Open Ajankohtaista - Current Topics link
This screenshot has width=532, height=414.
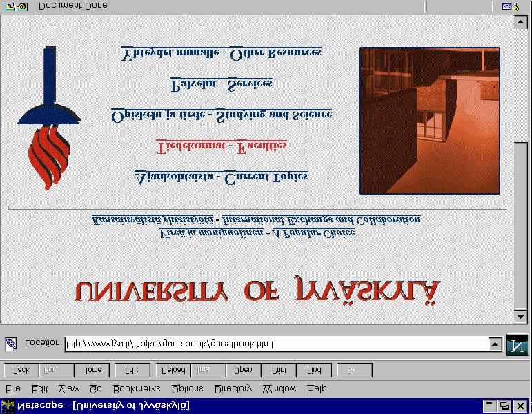[221, 178]
